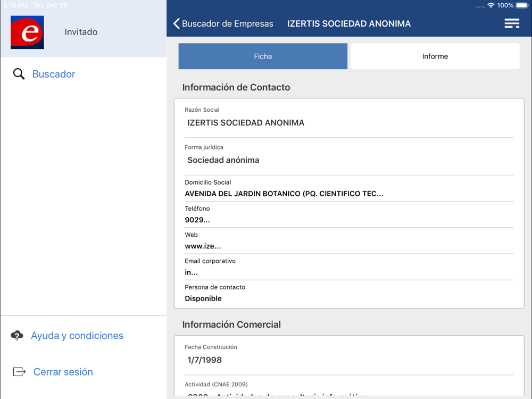Click the help cloud question icon

[17, 336]
